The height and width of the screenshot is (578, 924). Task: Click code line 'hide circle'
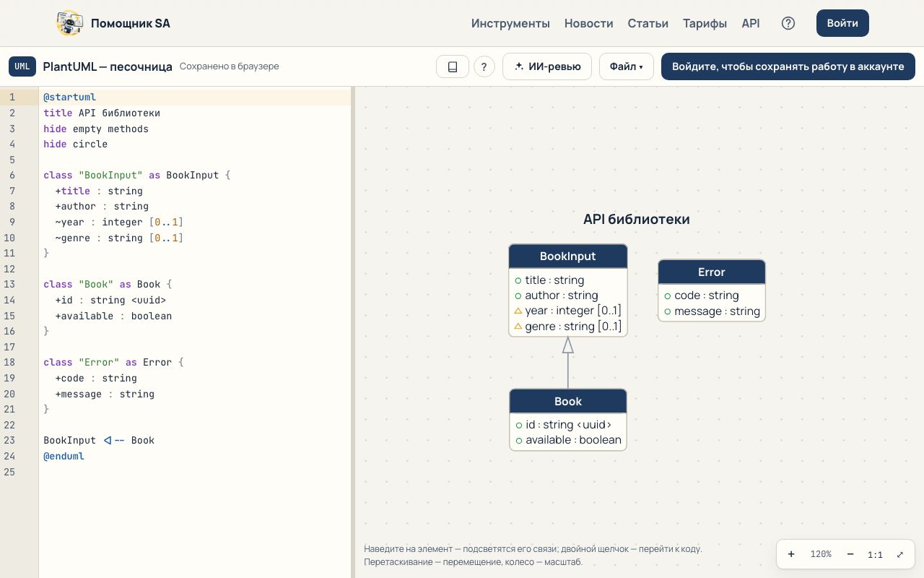tap(75, 144)
